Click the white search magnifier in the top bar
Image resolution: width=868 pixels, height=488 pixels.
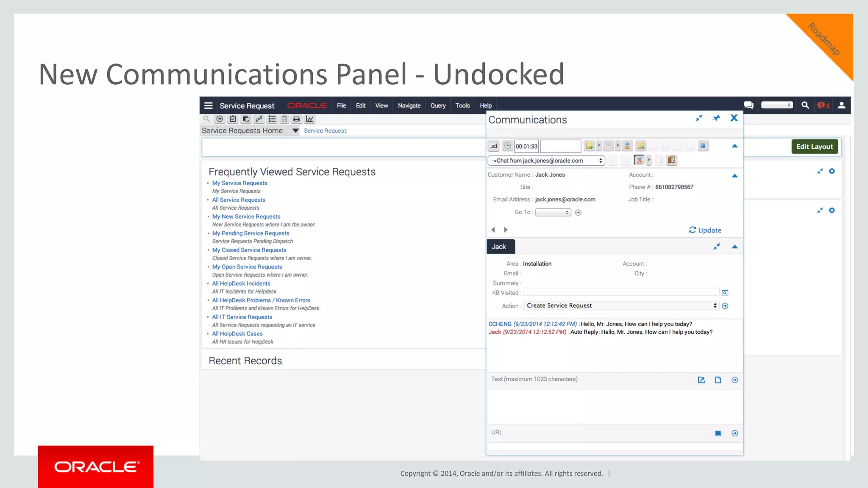[x=805, y=105]
